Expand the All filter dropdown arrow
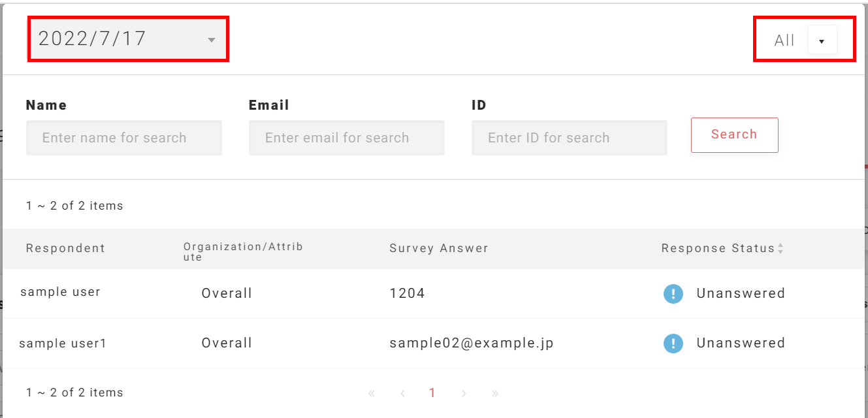The image size is (868, 418). [822, 40]
